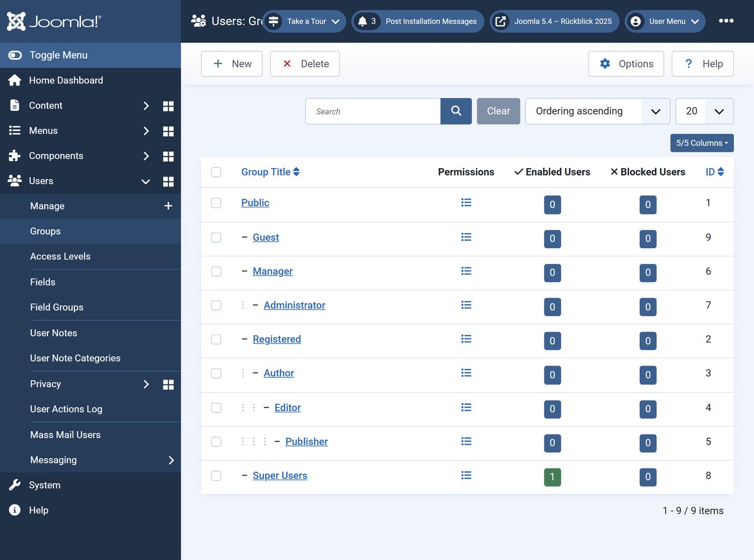
Task: Open Home Dashboard in sidebar
Action: click(90, 80)
